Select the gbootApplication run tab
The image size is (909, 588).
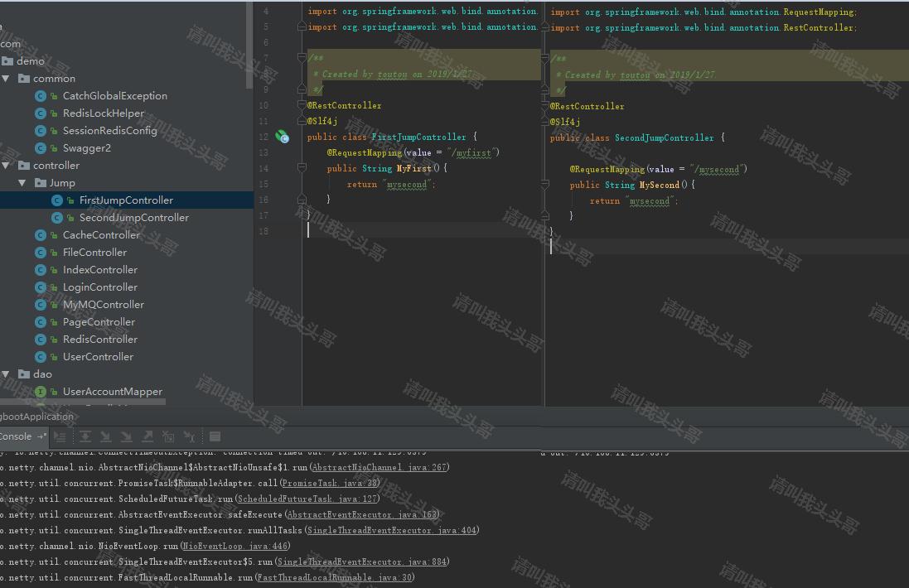click(37, 417)
